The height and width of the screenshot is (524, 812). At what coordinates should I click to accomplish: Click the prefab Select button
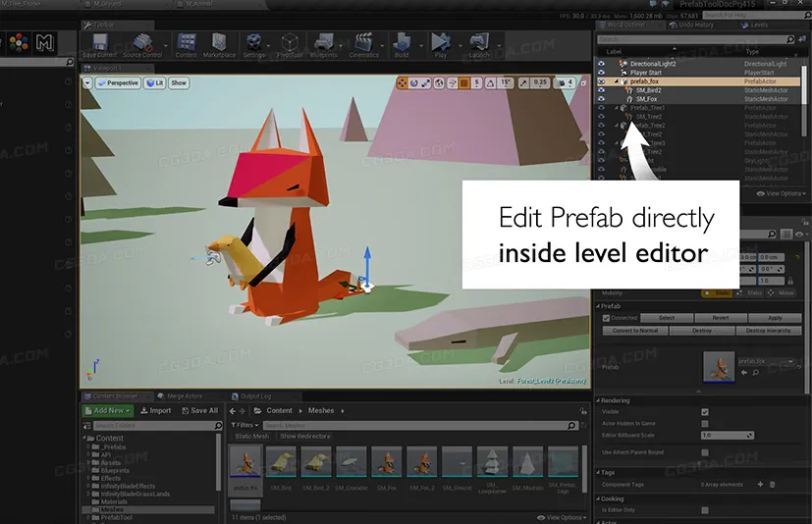pos(667,318)
